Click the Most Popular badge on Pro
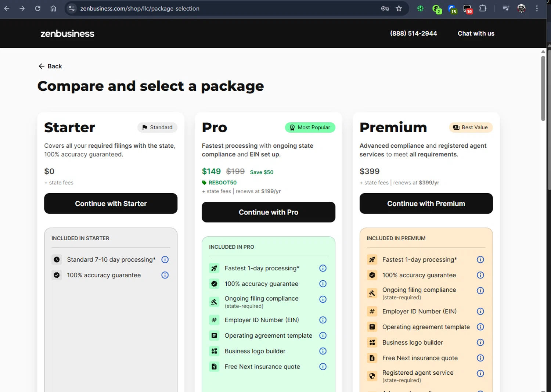The width and height of the screenshot is (551, 392). 310,127
